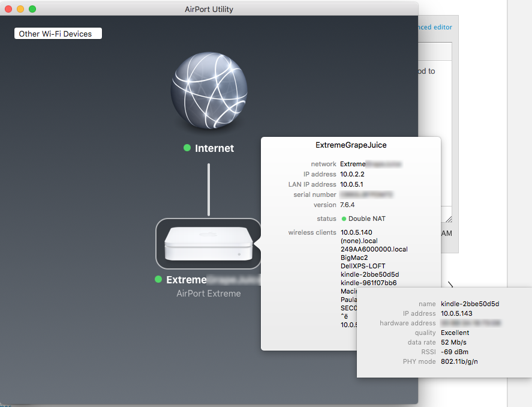Click the green status dot beside the Extreme label
This screenshot has height=407, width=532.
[x=158, y=279]
